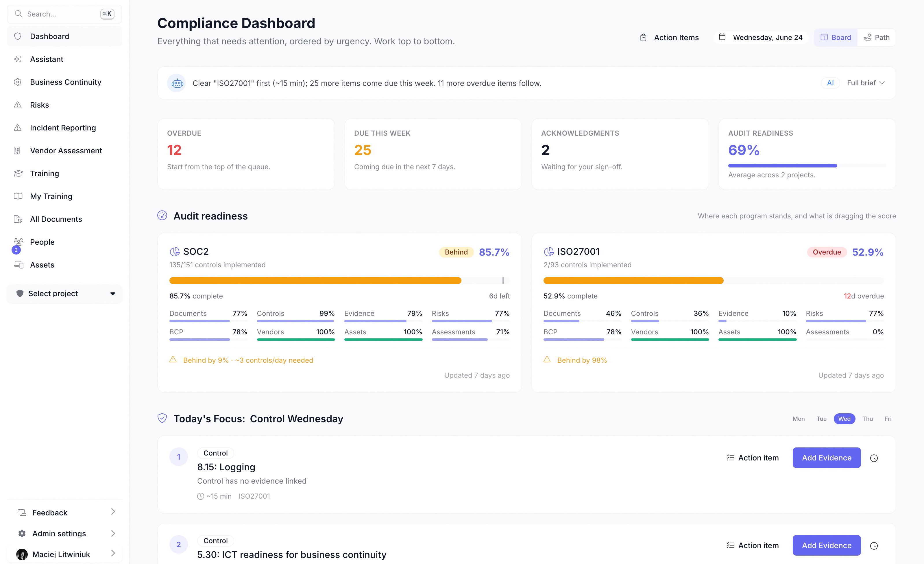Click the Feedback icon in sidebar
This screenshot has width=924, height=564.
[x=22, y=513]
